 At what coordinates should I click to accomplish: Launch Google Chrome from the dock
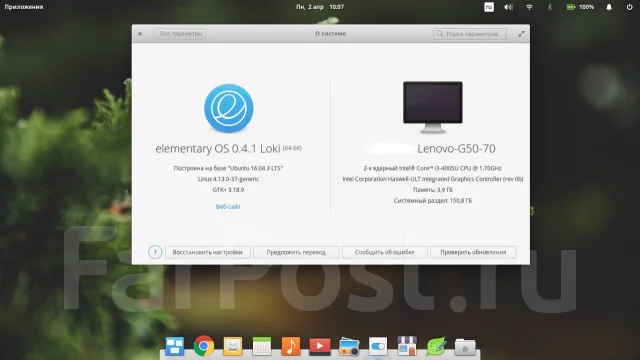[204, 346]
